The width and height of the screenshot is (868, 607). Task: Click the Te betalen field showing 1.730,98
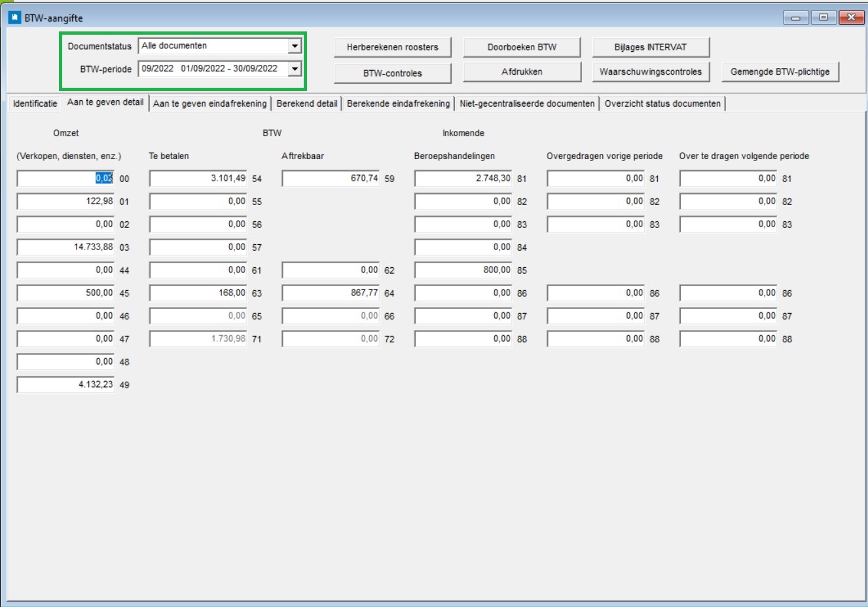[198, 339]
